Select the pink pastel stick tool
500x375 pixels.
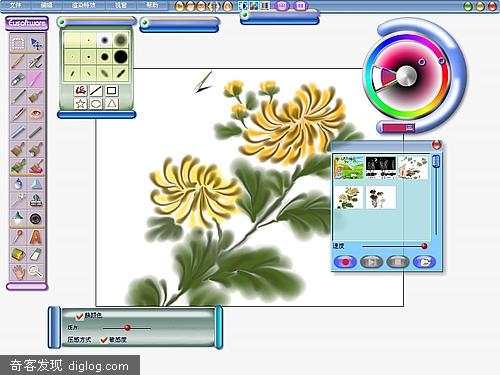click(36, 79)
